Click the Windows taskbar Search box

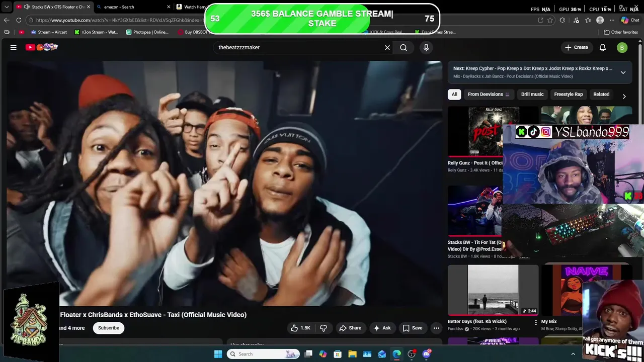pos(262,354)
